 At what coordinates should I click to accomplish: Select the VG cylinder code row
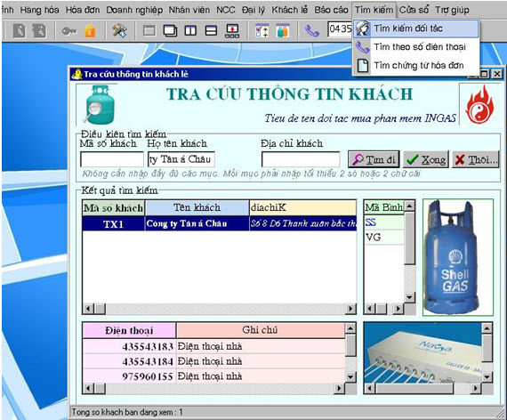click(x=383, y=238)
